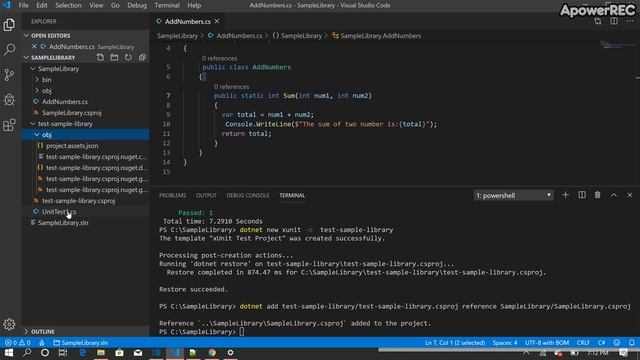
Task: Click the New File icon in SAMPLELIBRARY header
Action: pyautogui.click(x=100, y=58)
